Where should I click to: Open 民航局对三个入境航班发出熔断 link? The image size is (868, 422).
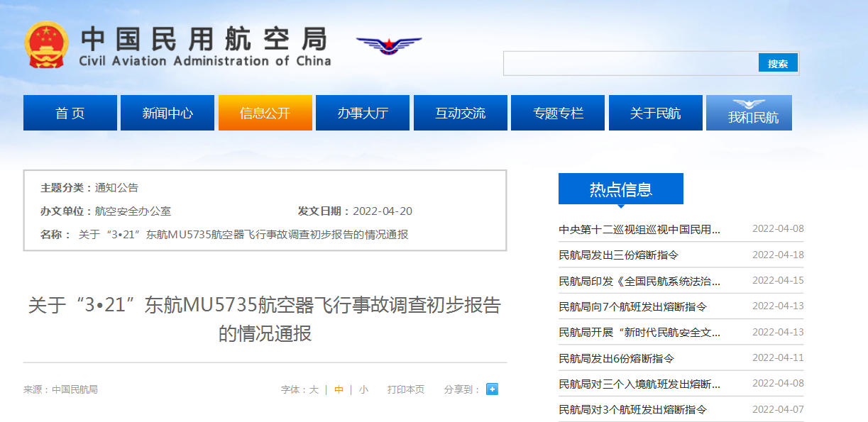coord(639,384)
